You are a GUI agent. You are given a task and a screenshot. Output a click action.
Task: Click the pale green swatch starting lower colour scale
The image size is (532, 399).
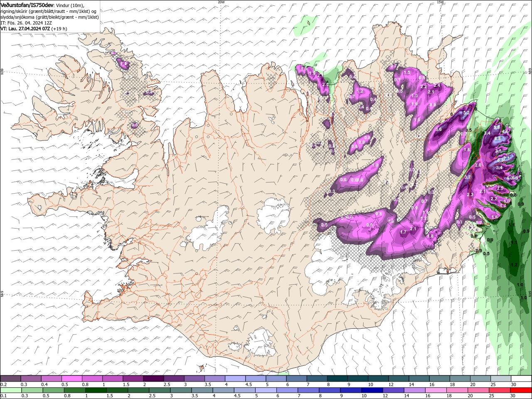pyautogui.click(x=10, y=390)
